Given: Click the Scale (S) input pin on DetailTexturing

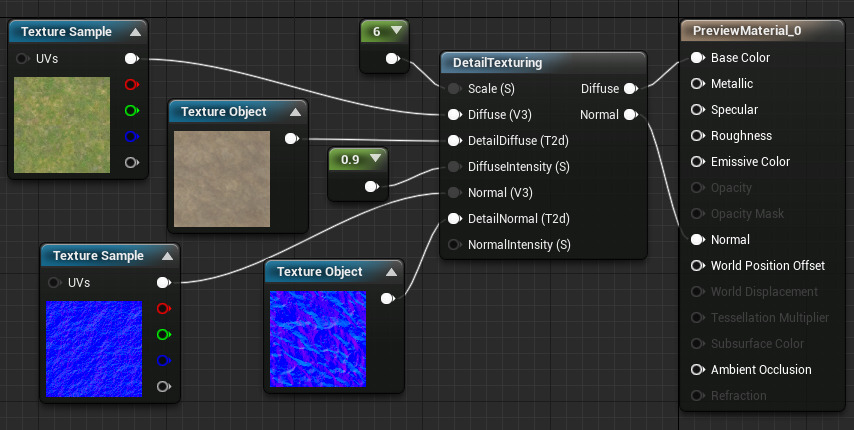Looking at the screenshot, I should click(x=453, y=89).
